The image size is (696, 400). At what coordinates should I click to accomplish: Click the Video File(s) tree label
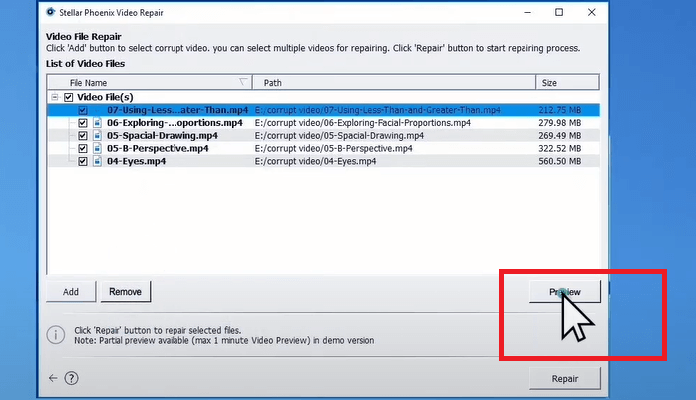(105, 97)
